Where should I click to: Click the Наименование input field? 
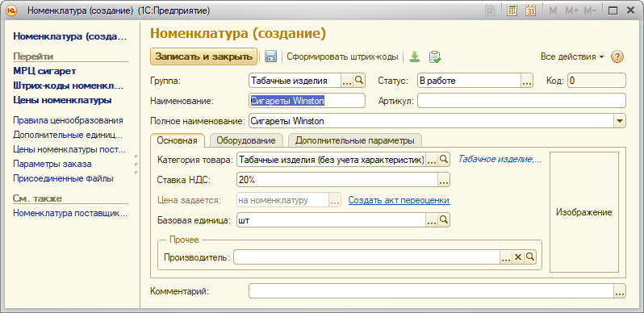307,101
